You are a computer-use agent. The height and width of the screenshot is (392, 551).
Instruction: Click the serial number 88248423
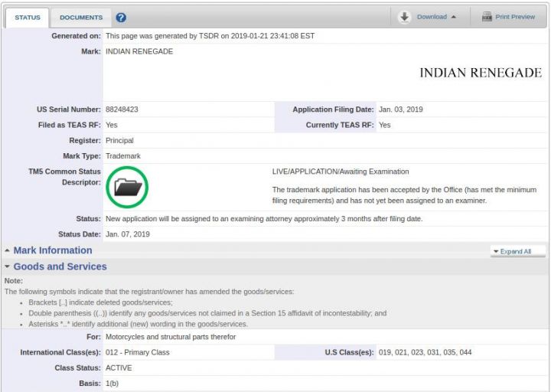pos(122,109)
